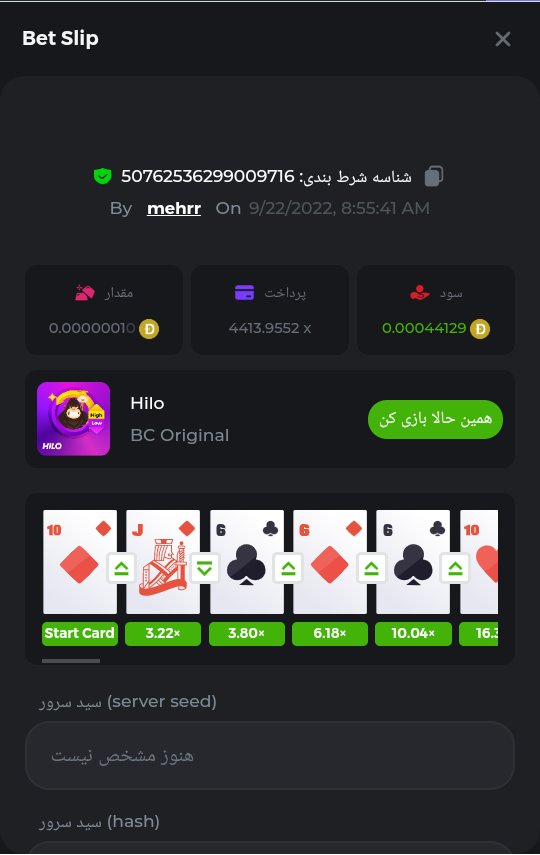
Task: Click the pink amount wallet icon
Action: point(85,293)
